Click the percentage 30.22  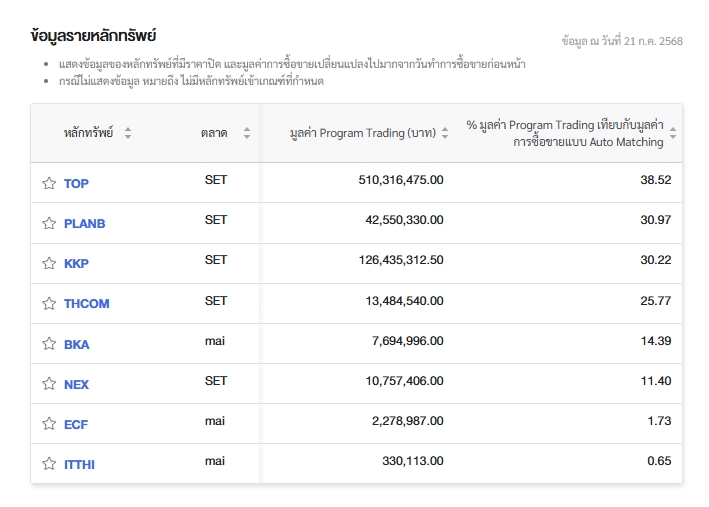coord(656,260)
